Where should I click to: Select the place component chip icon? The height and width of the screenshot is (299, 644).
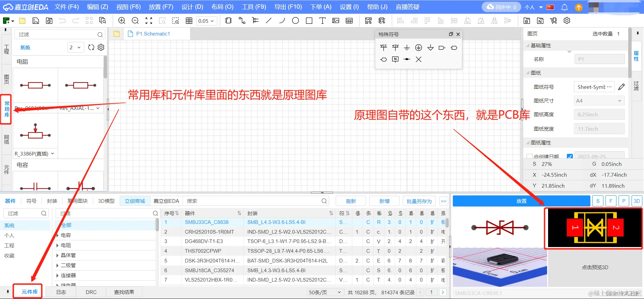click(228, 21)
